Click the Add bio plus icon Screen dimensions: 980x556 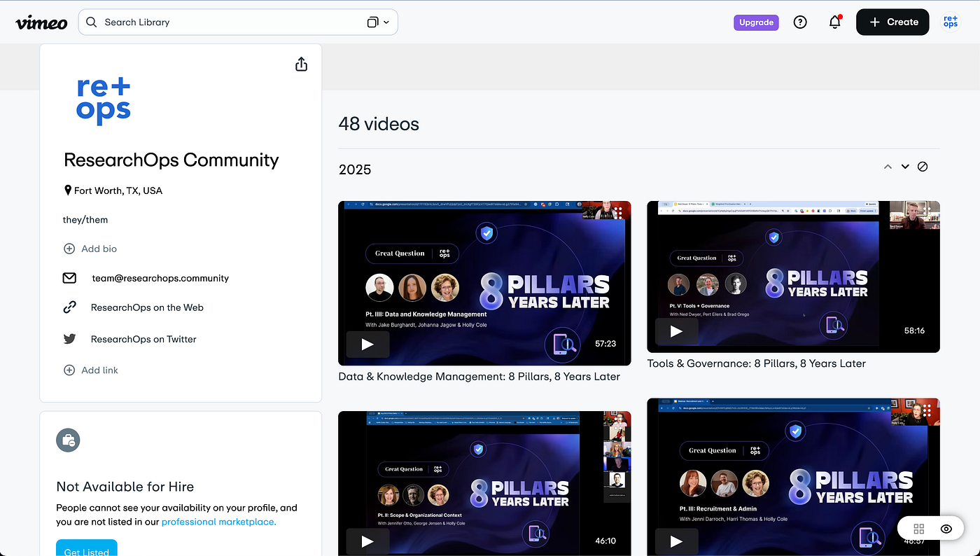click(x=69, y=249)
